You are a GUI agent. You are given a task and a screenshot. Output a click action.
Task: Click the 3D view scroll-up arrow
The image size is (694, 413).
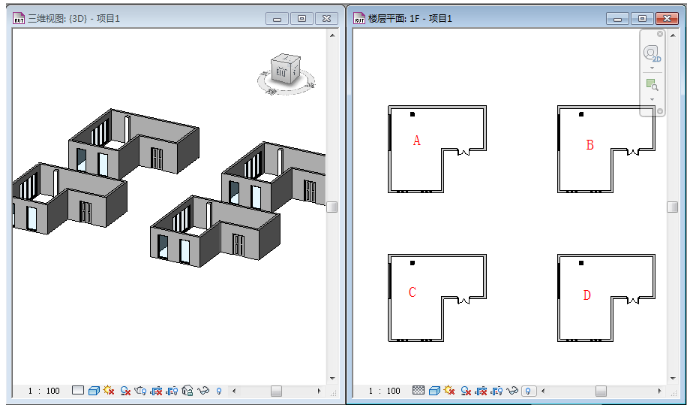click(x=332, y=35)
